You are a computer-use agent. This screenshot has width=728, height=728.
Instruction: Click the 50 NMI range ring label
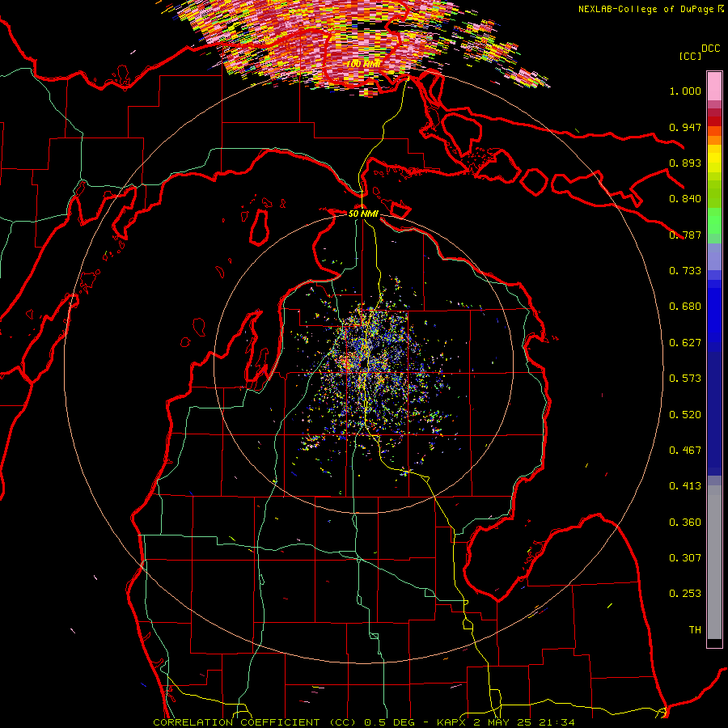coord(363,214)
